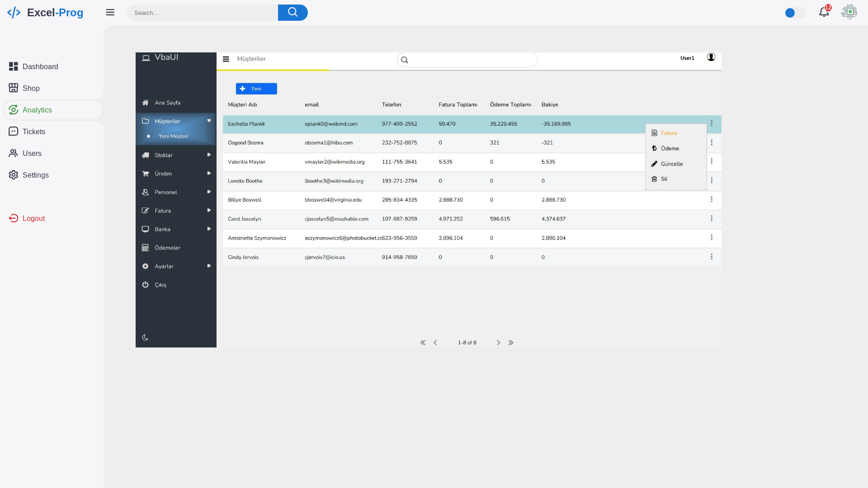This screenshot has height=488, width=868.
Task: Open row menu for Osgood Bosma
Action: (x=712, y=142)
